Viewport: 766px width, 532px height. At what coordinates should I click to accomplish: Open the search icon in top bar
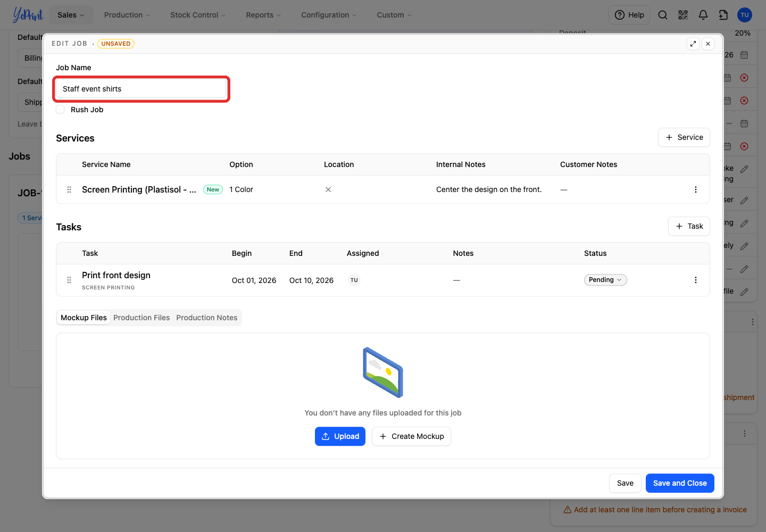[x=663, y=15]
